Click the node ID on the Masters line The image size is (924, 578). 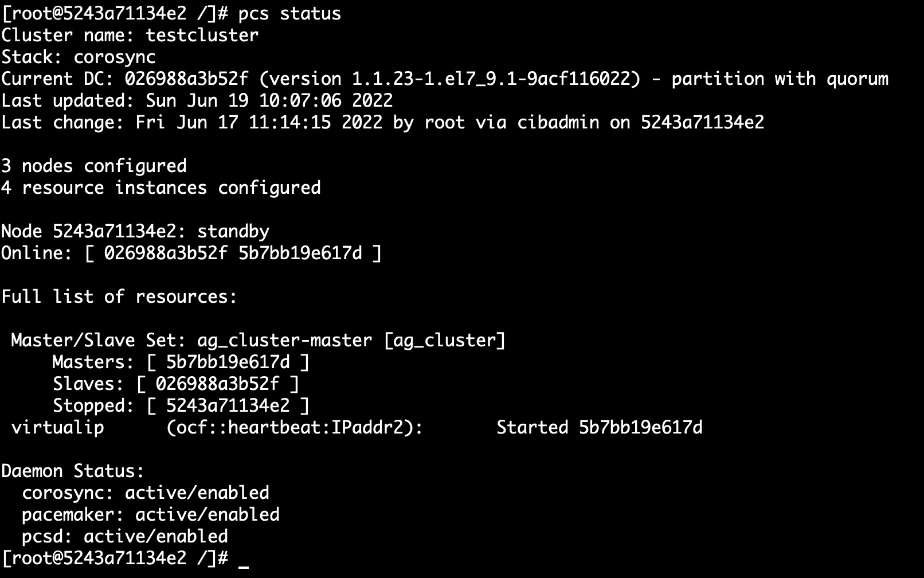point(228,362)
